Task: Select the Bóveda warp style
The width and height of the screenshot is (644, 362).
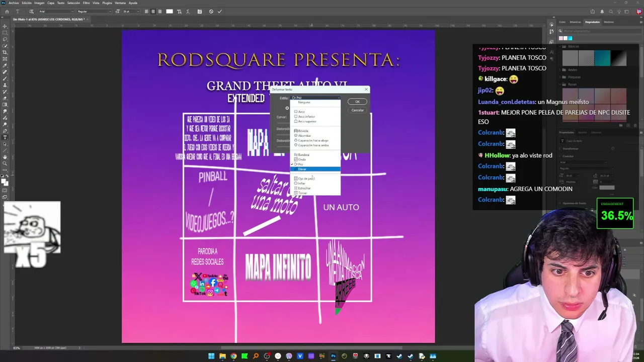Action: 315,131
